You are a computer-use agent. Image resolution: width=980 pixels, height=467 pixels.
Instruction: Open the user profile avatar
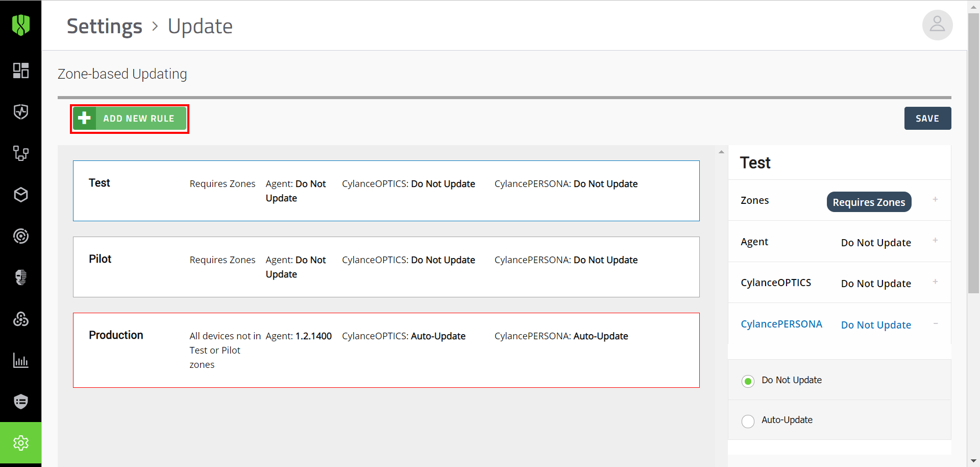(937, 25)
